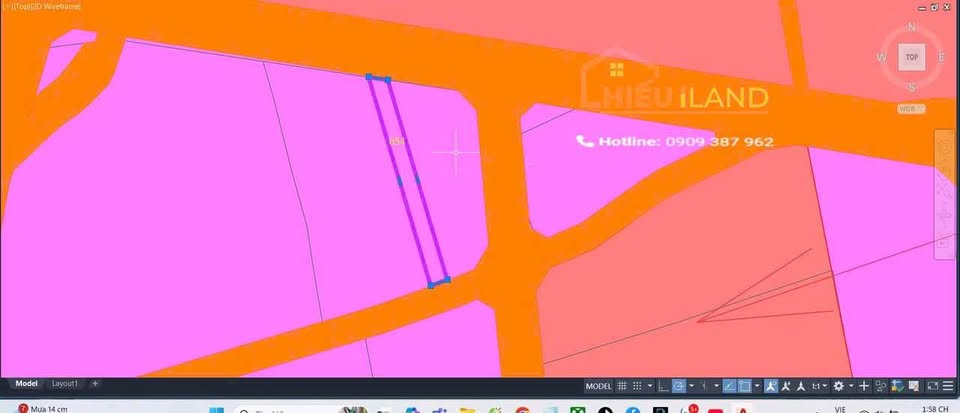The image size is (960, 413).
Task: Expand the WCS coordinate system dropdown
Action: [x=910, y=107]
